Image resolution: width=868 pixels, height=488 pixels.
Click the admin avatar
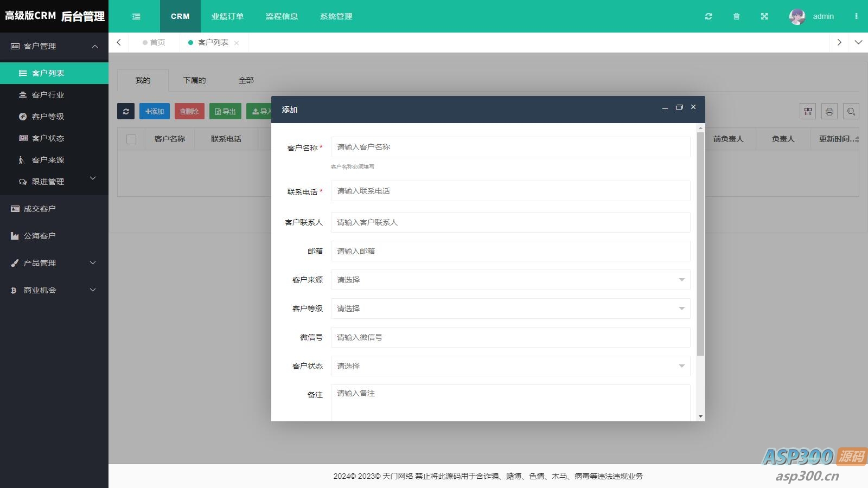[796, 16]
